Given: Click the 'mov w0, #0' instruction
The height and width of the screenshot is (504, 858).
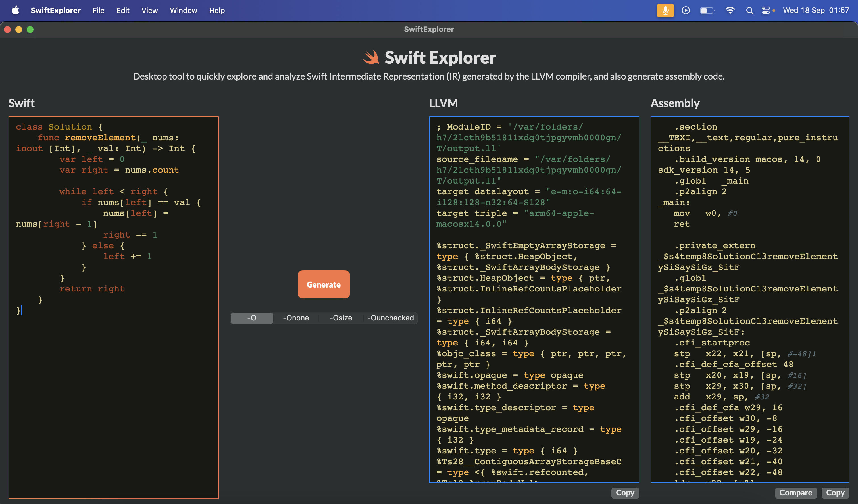Looking at the screenshot, I should click(705, 213).
